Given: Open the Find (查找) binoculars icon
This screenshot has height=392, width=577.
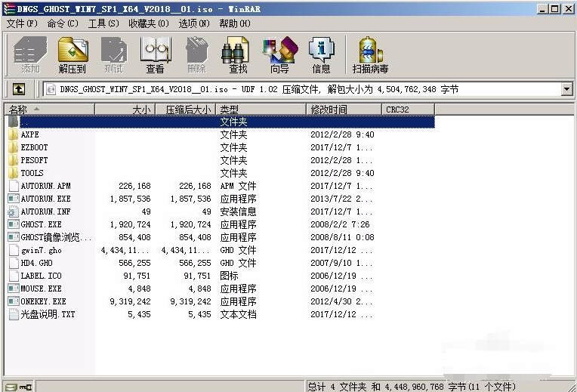Looking at the screenshot, I should pyautogui.click(x=237, y=54).
